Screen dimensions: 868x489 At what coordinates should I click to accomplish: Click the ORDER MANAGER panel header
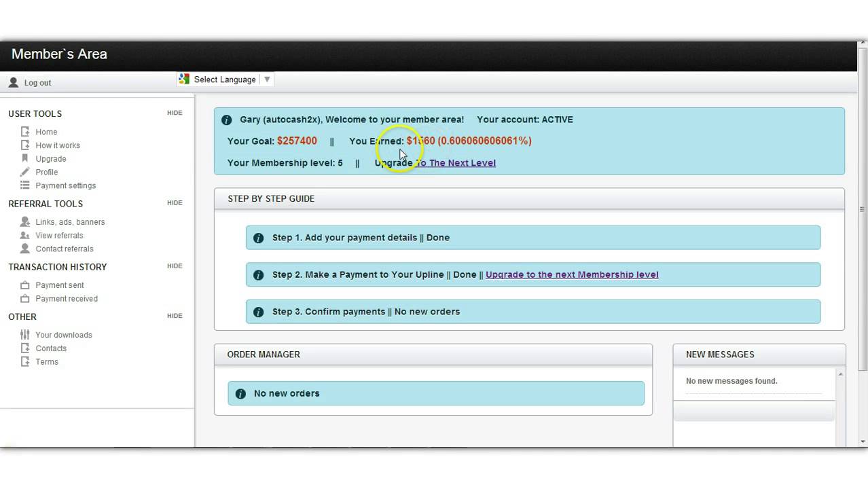click(433, 355)
